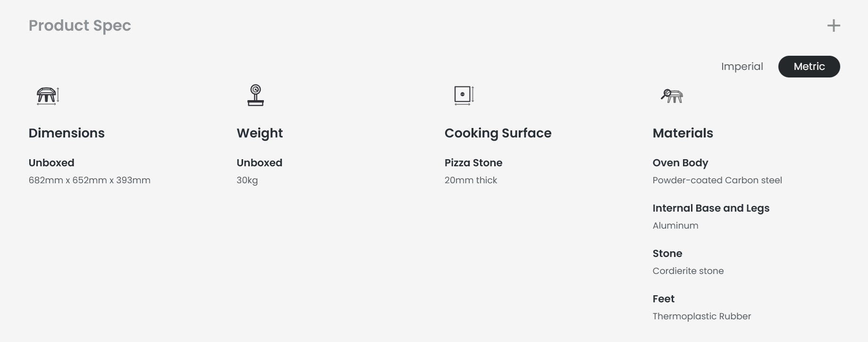Click the 30kg weight value

247,180
